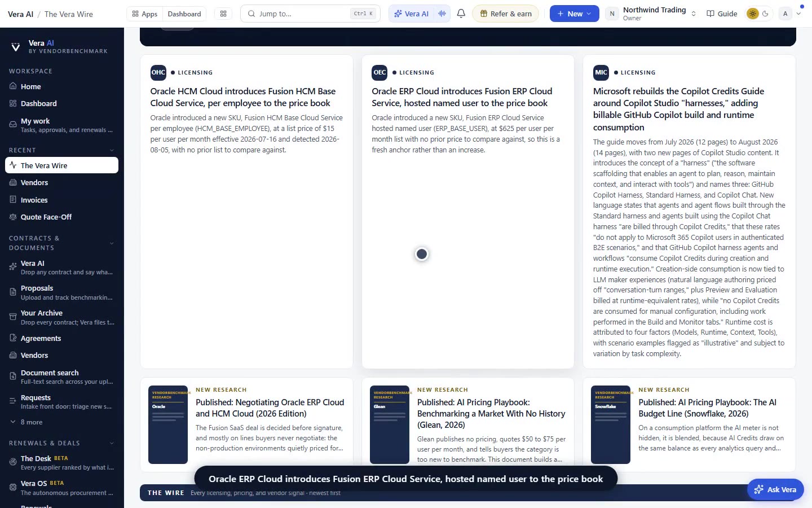Collapse the Recent section in the sidebar
The image size is (812, 508).
click(112, 150)
